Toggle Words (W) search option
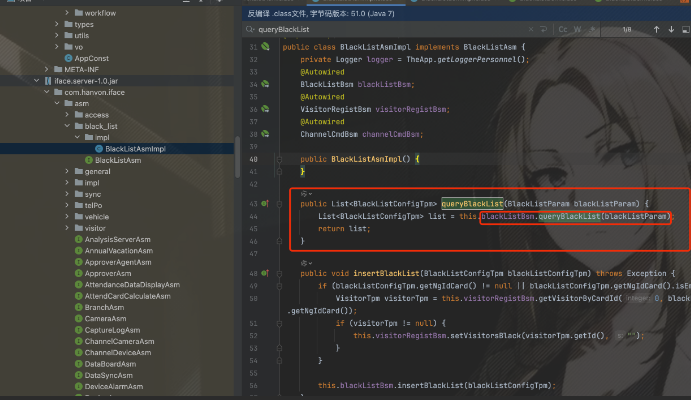The image size is (691, 400). coord(577,30)
